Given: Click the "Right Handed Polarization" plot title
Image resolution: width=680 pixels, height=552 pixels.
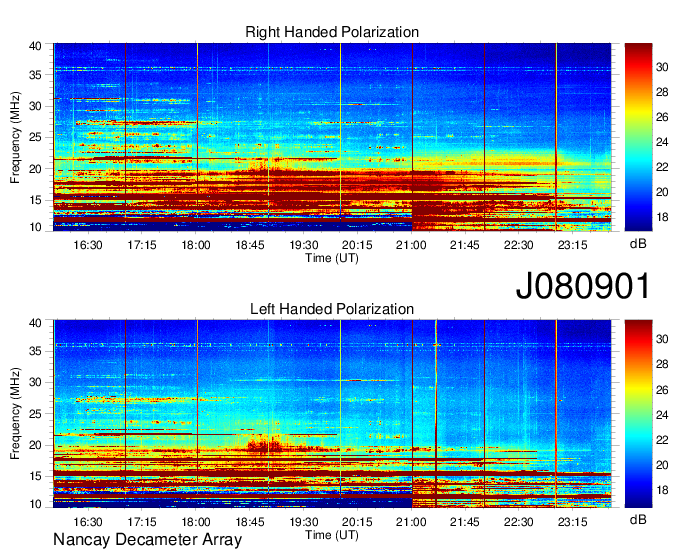Looking at the screenshot, I should [x=332, y=32].
